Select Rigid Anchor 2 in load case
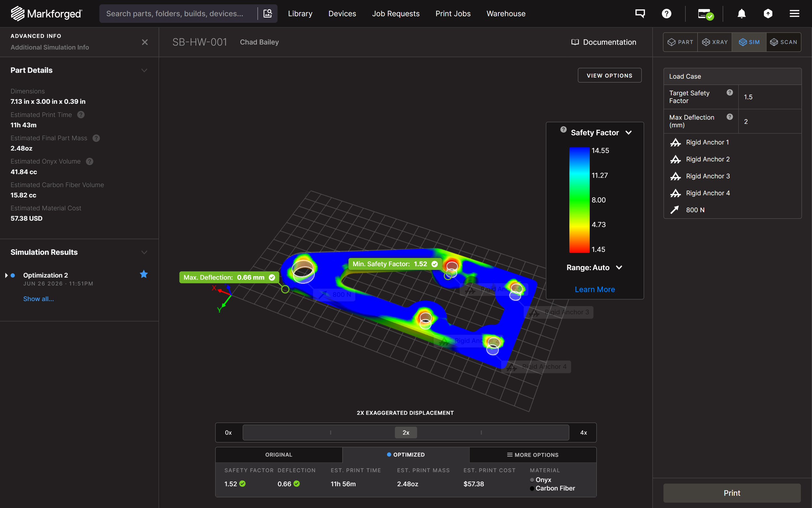812x508 pixels. [x=732, y=159]
